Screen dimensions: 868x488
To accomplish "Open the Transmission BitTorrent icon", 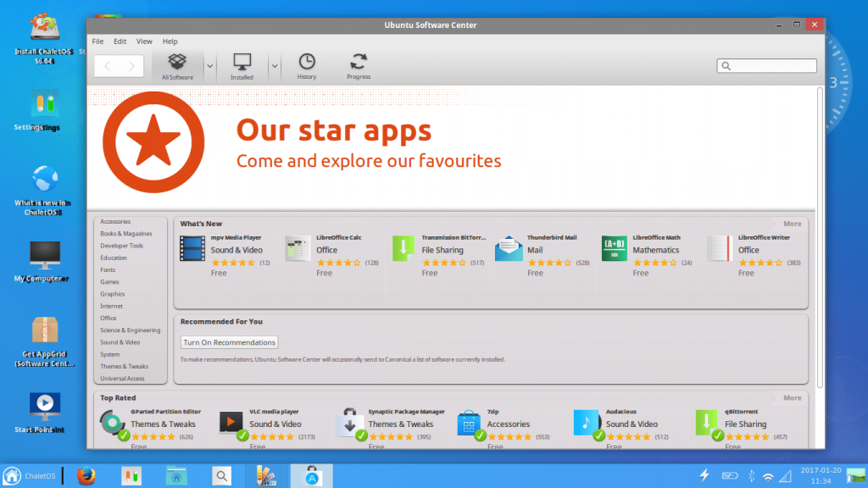I will point(403,248).
